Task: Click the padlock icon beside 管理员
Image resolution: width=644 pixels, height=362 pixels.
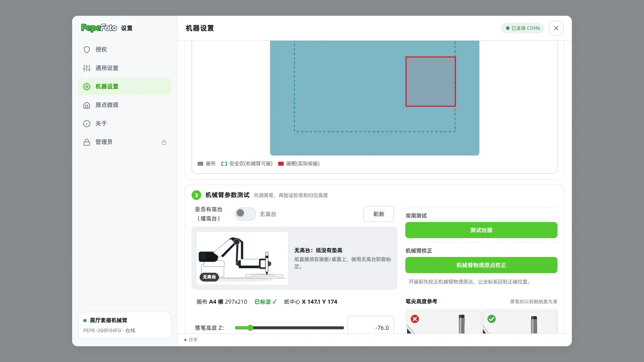Action: point(87,142)
